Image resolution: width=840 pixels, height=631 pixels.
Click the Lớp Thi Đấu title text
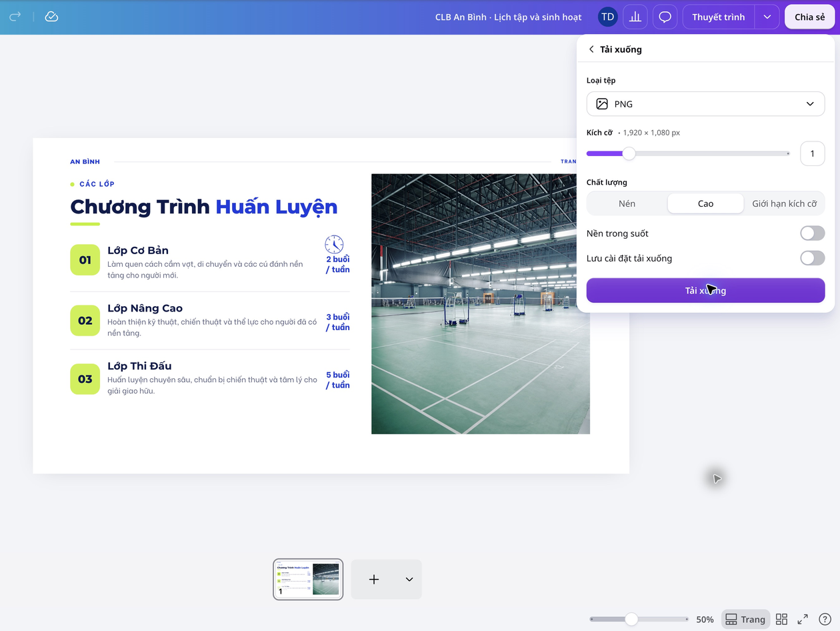(139, 366)
